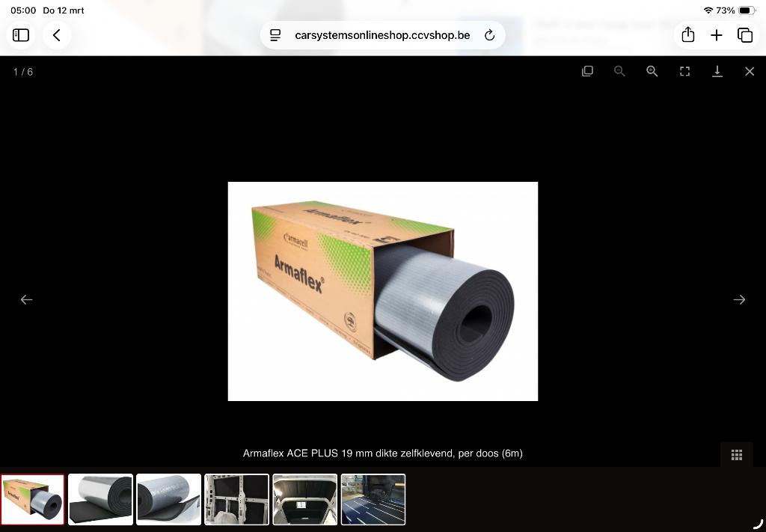Select the Armaflex box thumbnail
Image resolution: width=766 pixels, height=532 pixels.
pyautogui.click(x=33, y=499)
